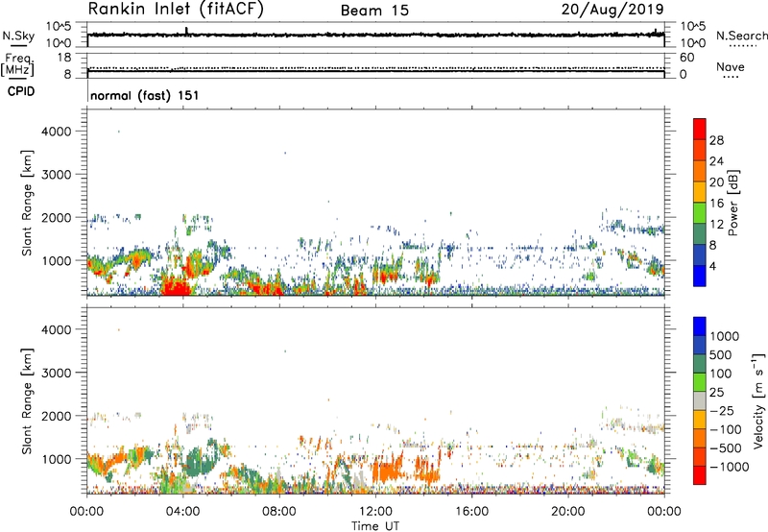Click 'Slant Range [km]' label of power panel
The image size is (768, 532).
(27, 204)
